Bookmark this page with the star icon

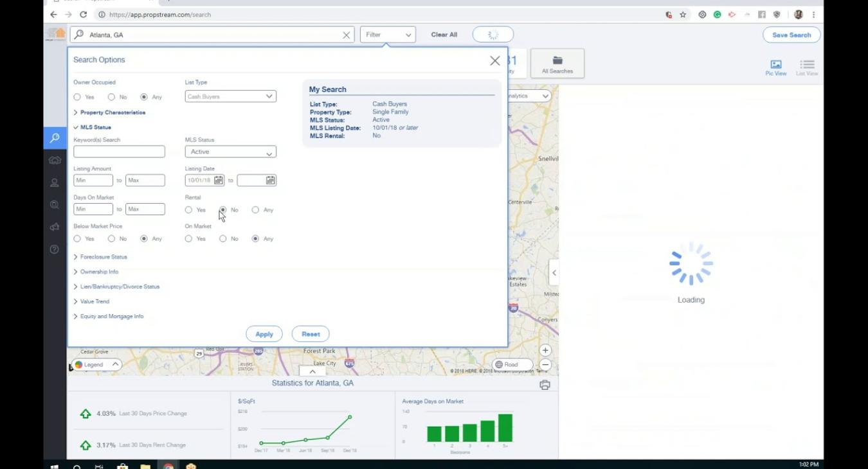point(683,14)
